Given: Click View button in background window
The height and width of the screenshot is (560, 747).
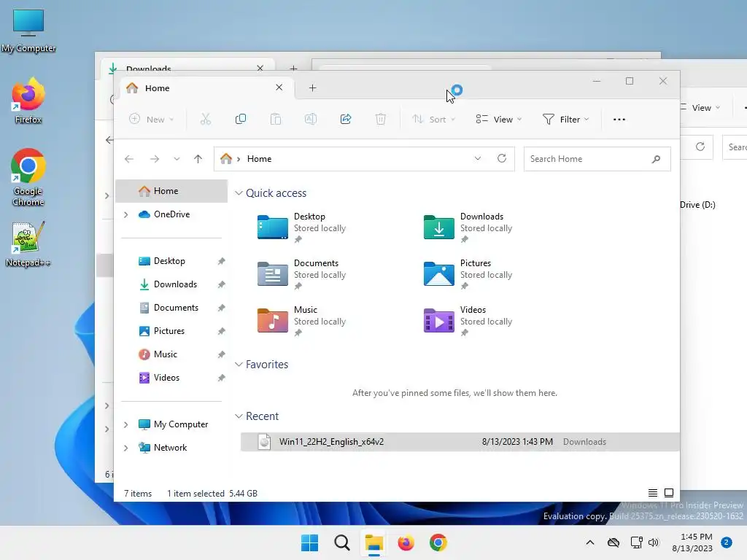Looking at the screenshot, I should click(x=700, y=108).
